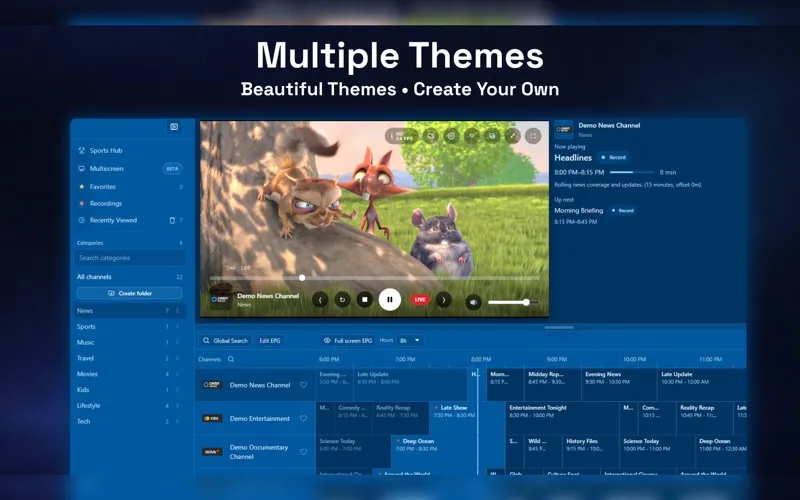Click the screenshot icon in player
The height and width of the screenshot is (500, 800).
pos(431,136)
